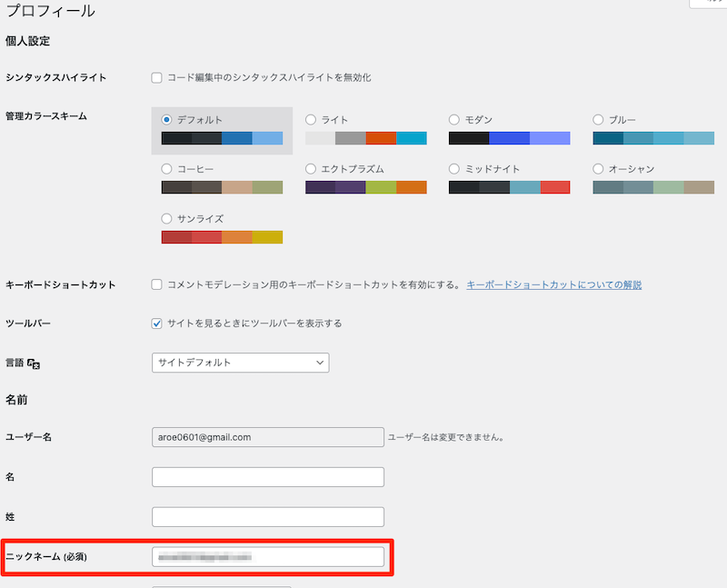
Task: Uncheck the ツールバーを表示する checkbox
Action: pyautogui.click(x=157, y=324)
